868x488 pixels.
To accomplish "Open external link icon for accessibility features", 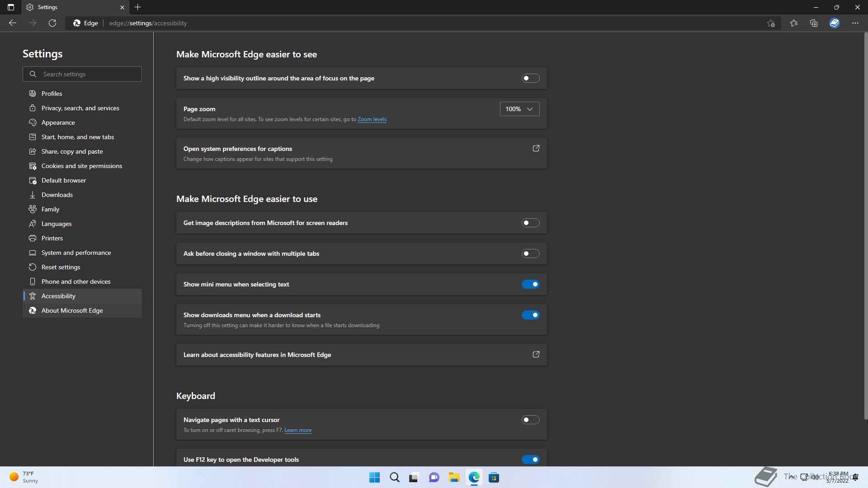I will pyautogui.click(x=536, y=354).
